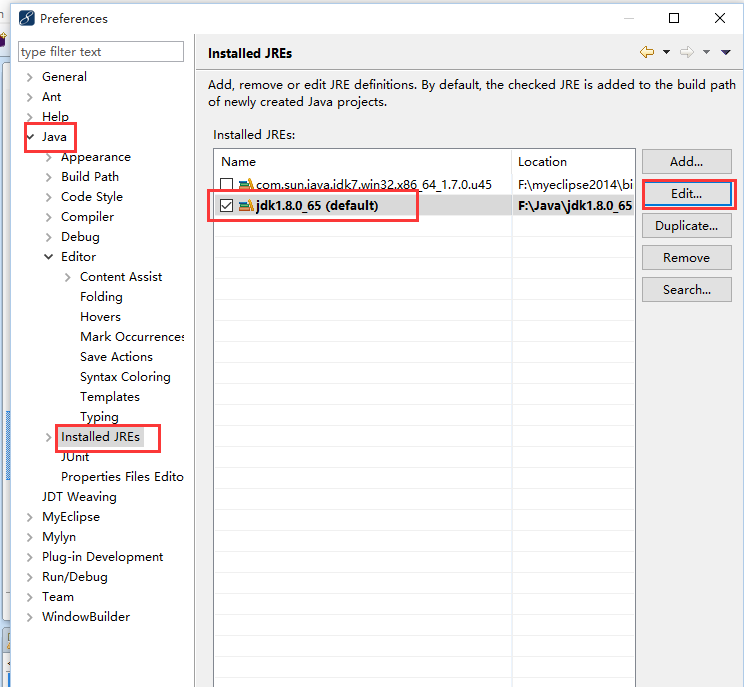Expand the Team node arrow
Viewport: 744px width, 687px height.
point(29,597)
